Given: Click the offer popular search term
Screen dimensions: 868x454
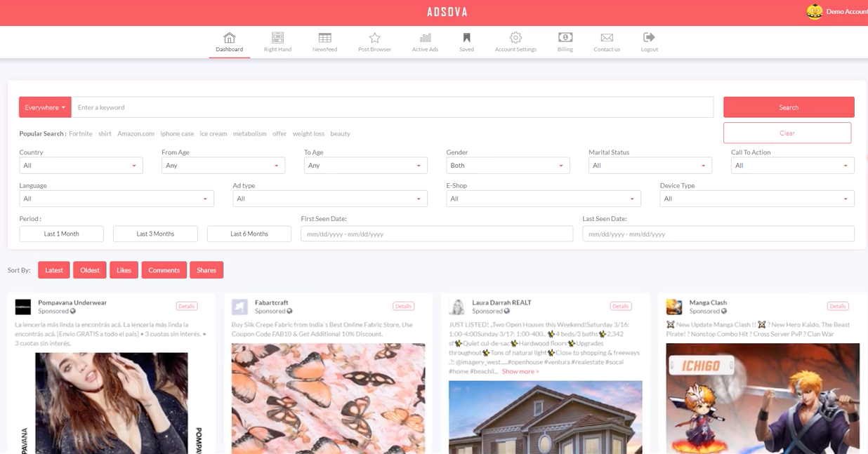Looking at the screenshot, I should 280,133.
